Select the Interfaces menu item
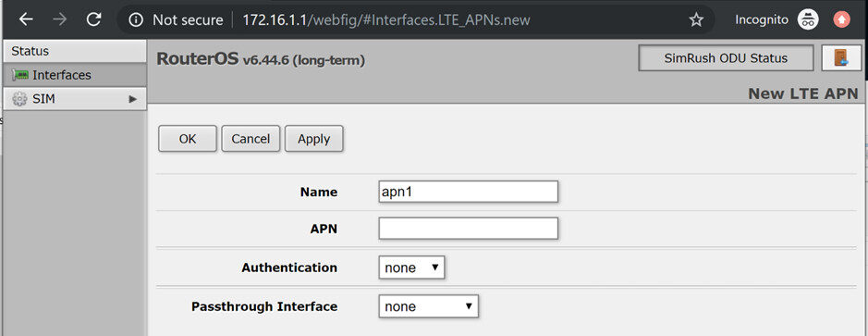 click(x=75, y=75)
